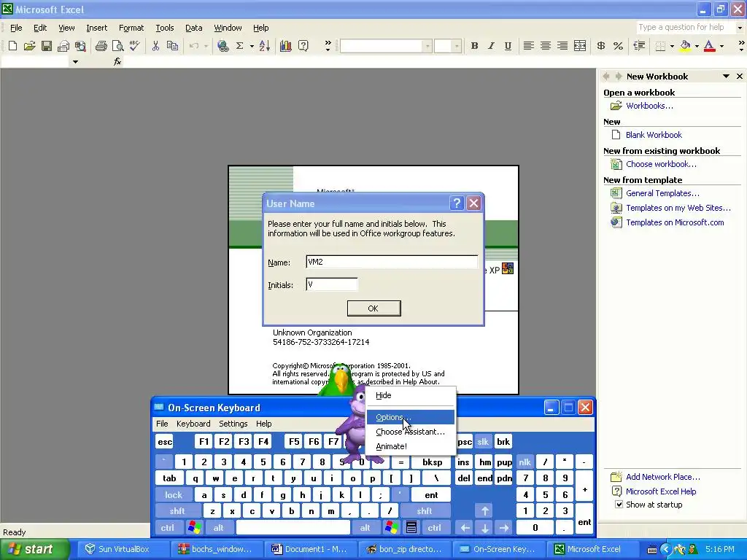747x560 pixels.
Task: Select Choose Assistant in the context menu
Action: pos(410,432)
